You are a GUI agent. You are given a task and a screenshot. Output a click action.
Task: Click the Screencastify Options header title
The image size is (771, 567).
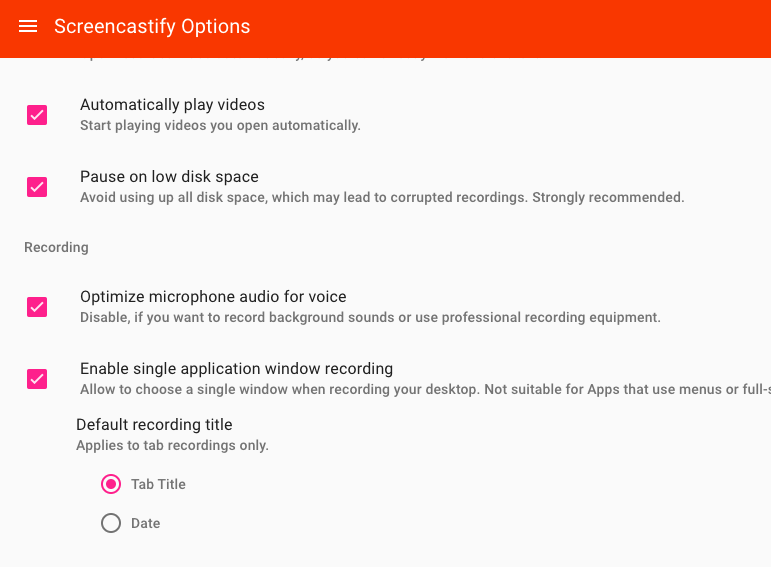coord(152,26)
